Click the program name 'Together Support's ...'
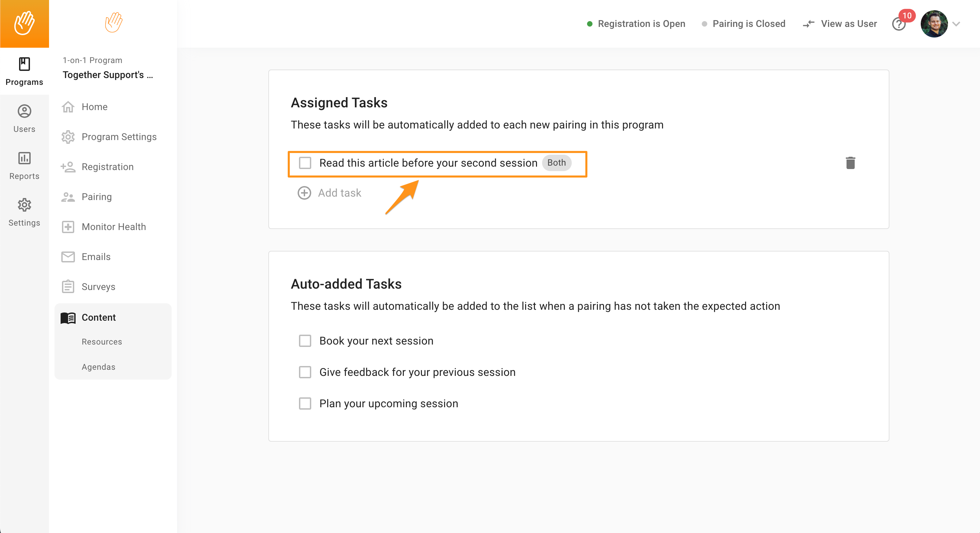The image size is (980, 533). pos(108,75)
